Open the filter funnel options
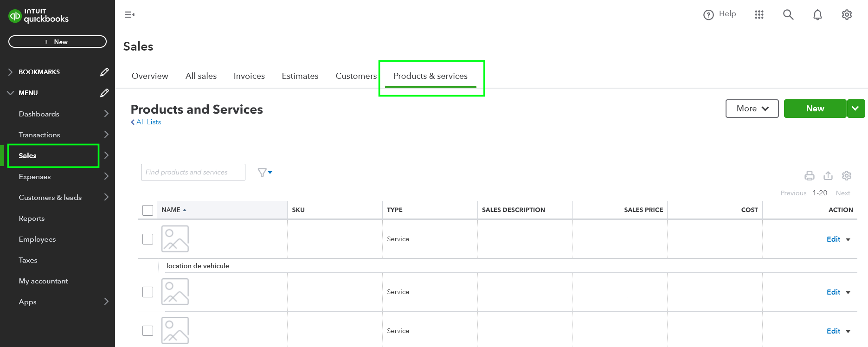Viewport: 868px width, 347px height. pyautogui.click(x=264, y=173)
